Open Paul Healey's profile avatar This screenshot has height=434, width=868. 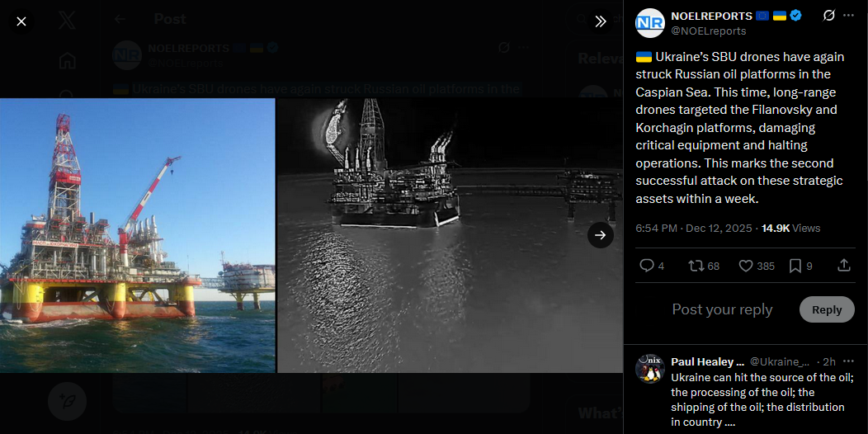click(x=650, y=369)
